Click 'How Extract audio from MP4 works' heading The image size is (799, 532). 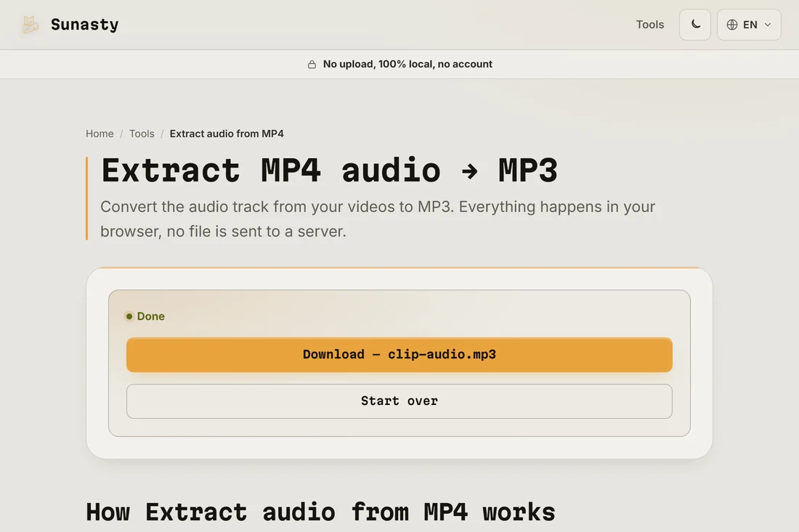pos(320,512)
